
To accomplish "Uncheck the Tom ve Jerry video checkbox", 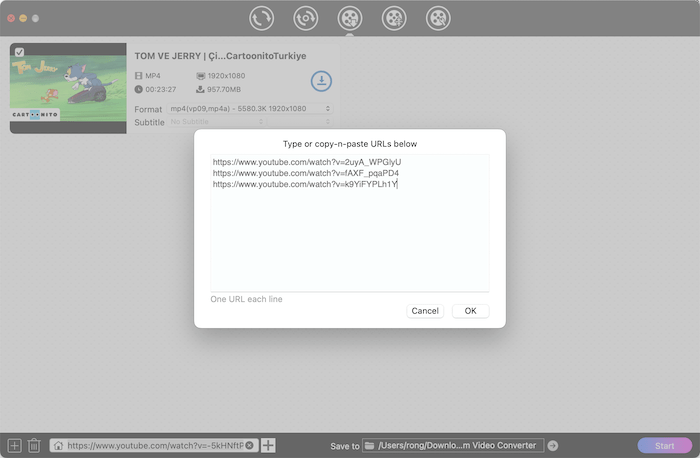I will coord(19,52).
